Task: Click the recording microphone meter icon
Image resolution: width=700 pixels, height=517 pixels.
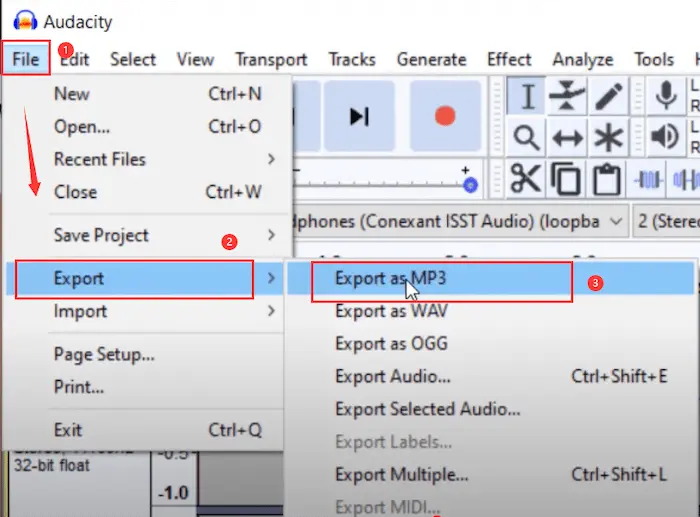Action: tap(666, 96)
